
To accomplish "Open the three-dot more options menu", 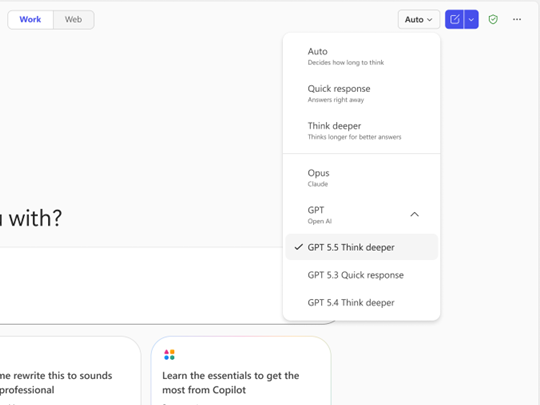I will (517, 19).
